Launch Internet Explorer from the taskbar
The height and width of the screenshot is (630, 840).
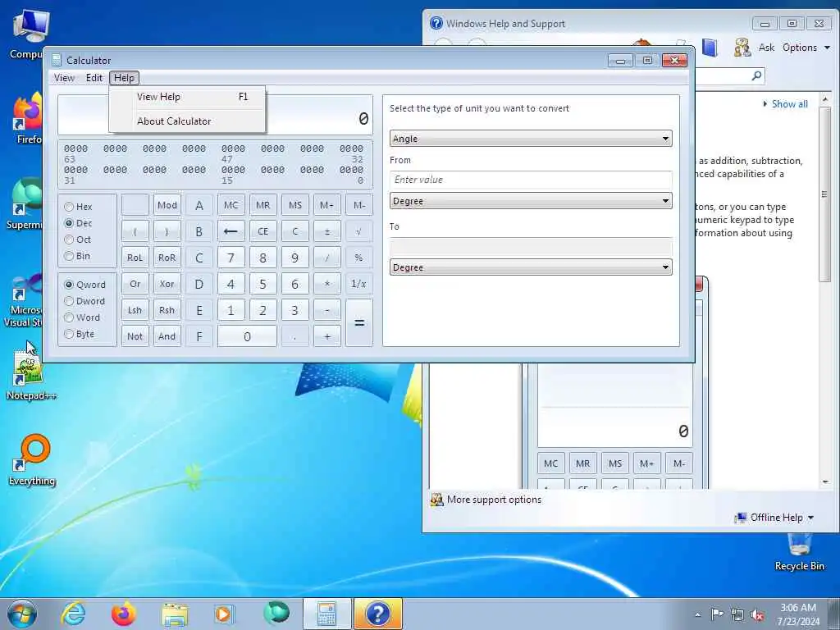[73, 614]
